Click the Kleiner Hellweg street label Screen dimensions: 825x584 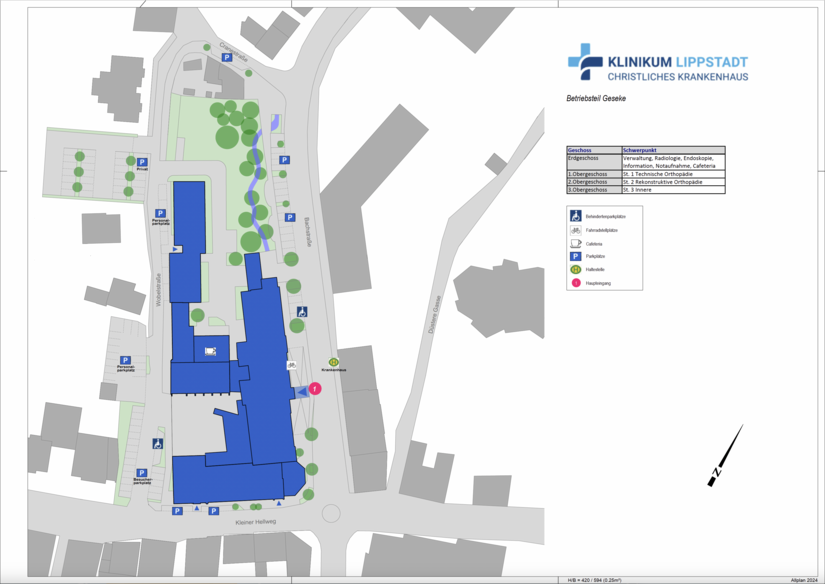point(255,522)
